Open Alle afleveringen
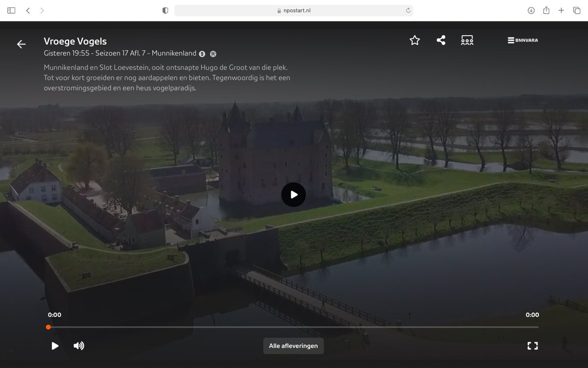This screenshot has height=368, width=588. (293, 345)
